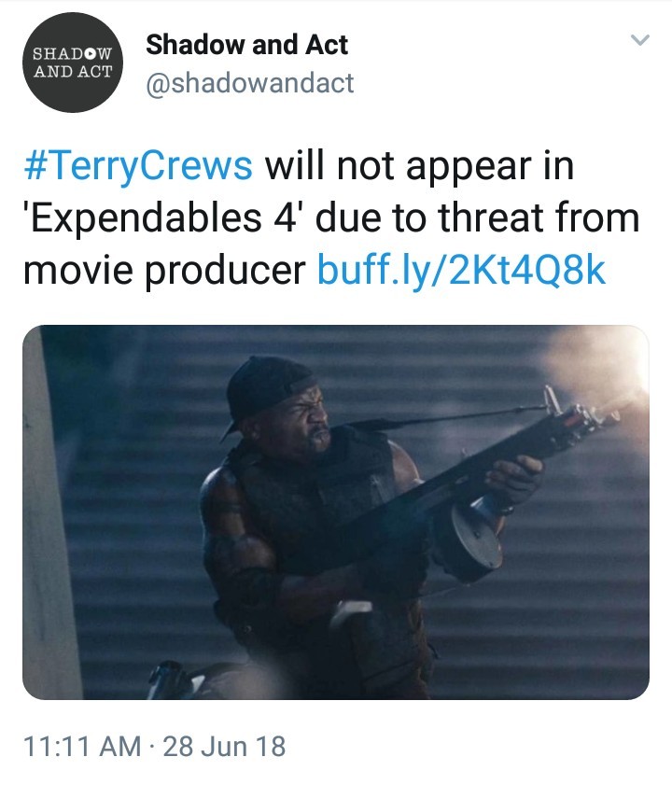
Task: Select the words 'movie producer' in the tweet
Action: pos(164,271)
